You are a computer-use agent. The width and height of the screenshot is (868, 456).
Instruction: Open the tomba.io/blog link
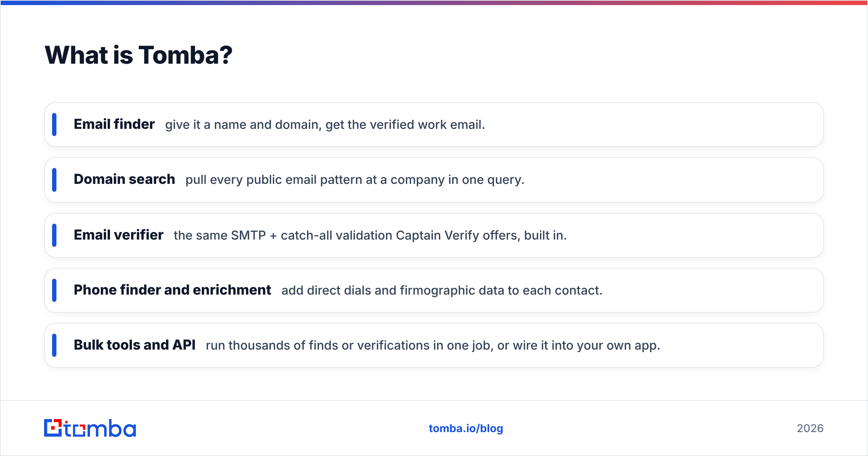[x=466, y=428]
